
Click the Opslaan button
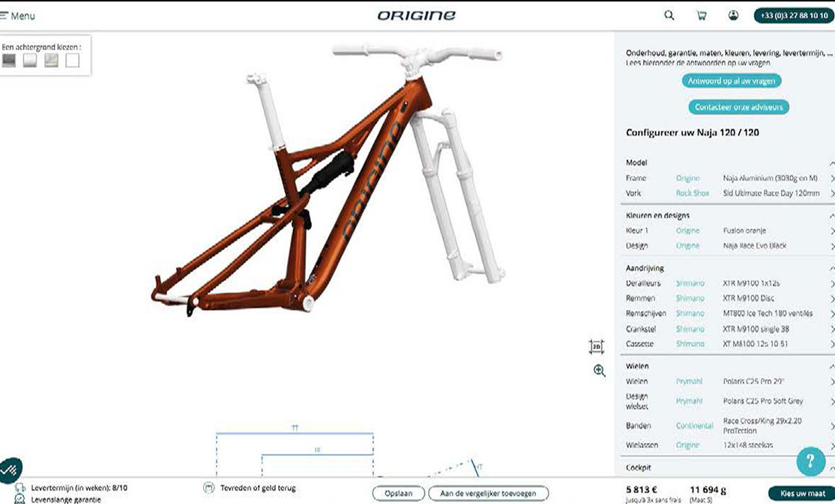[x=398, y=494]
